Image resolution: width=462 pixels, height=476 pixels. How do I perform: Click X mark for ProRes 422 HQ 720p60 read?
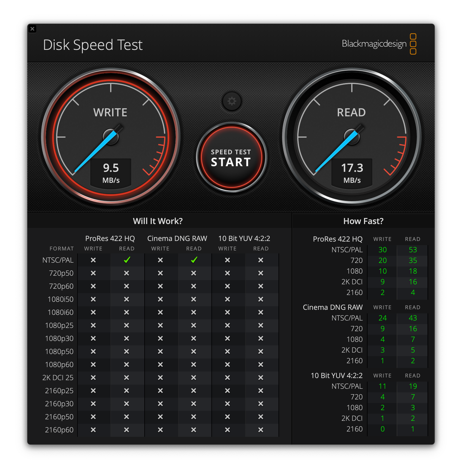[126, 286]
